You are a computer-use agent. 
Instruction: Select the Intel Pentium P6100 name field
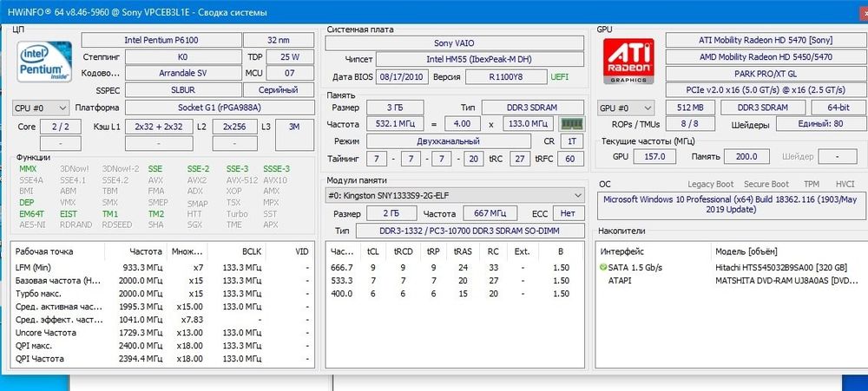click(161, 40)
